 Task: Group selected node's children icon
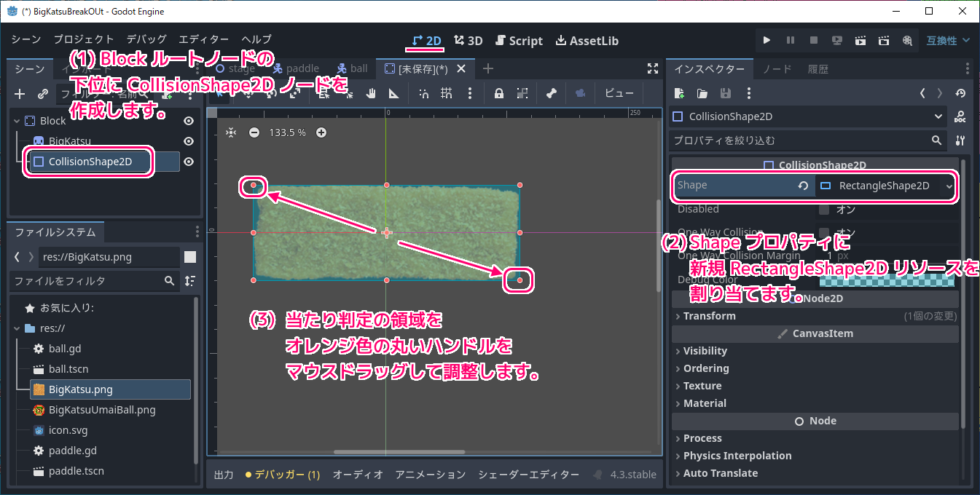point(522,93)
